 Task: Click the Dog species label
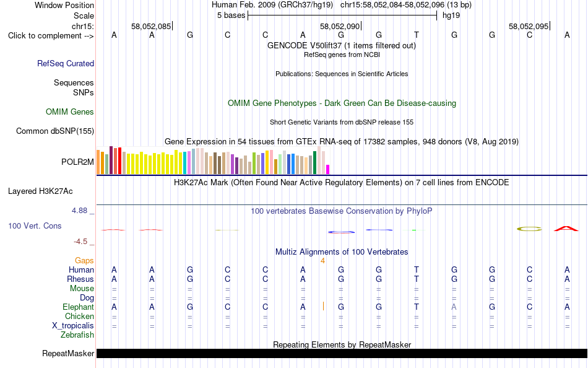pyautogui.click(x=87, y=298)
